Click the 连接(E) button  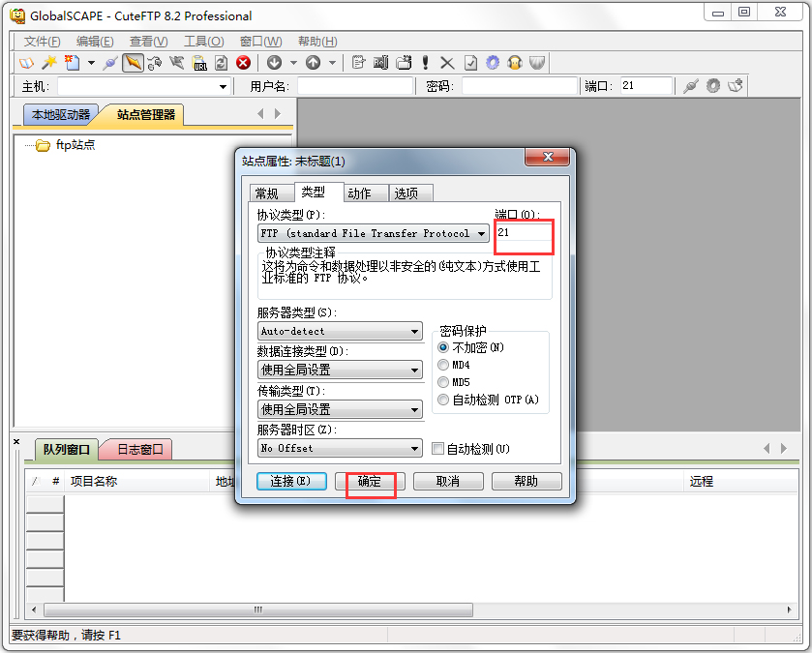tap(291, 481)
